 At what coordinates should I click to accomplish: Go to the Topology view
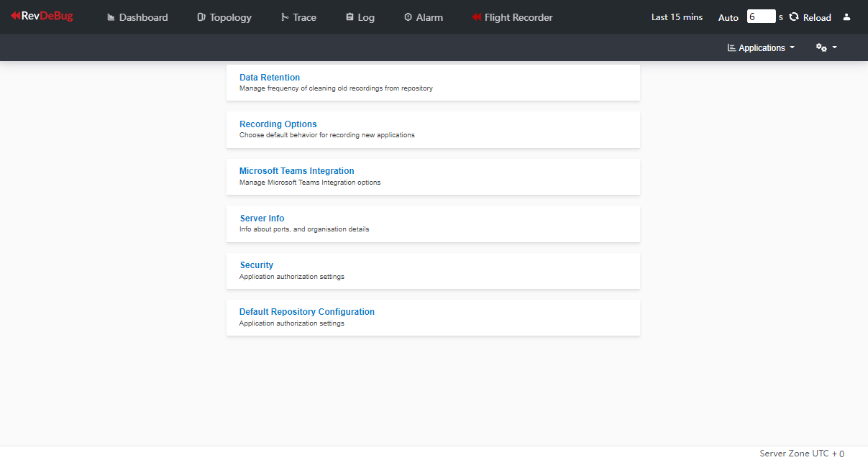(224, 17)
